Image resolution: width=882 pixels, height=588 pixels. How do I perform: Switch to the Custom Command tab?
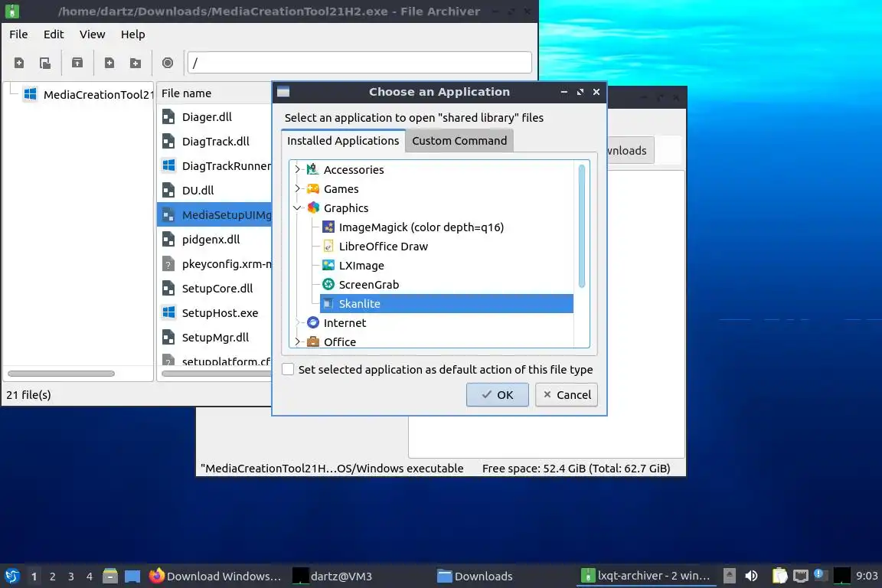pyautogui.click(x=459, y=141)
